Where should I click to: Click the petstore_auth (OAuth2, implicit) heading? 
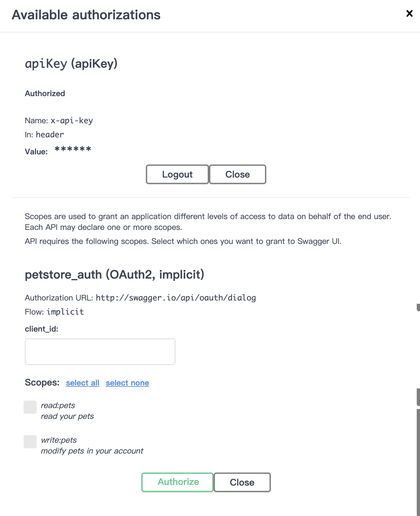pyautogui.click(x=114, y=274)
